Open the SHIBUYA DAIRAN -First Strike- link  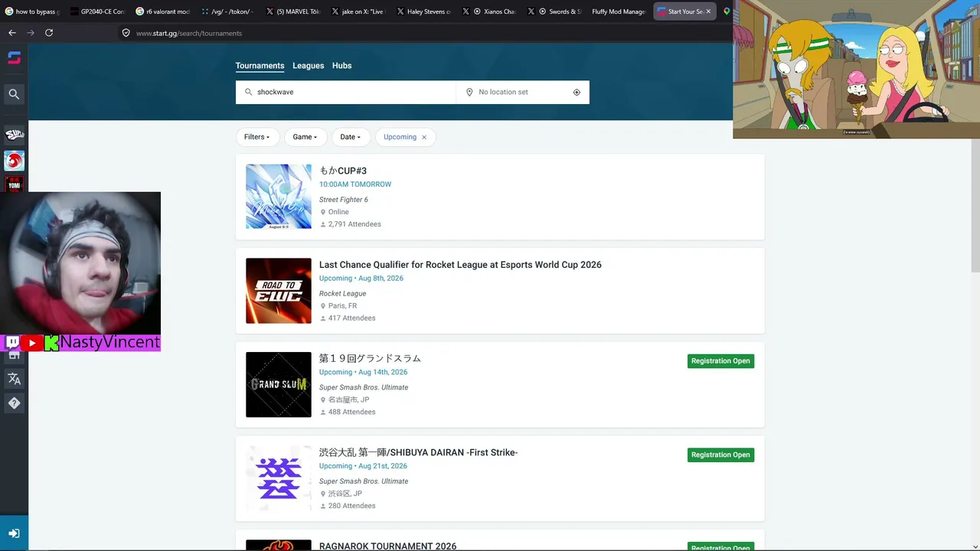pyautogui.click(x=418, y=452)
